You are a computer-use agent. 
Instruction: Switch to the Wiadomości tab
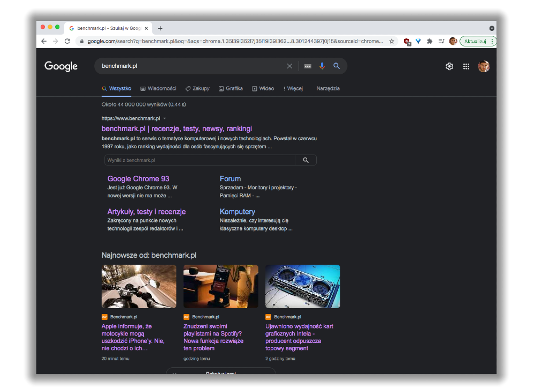158,89
